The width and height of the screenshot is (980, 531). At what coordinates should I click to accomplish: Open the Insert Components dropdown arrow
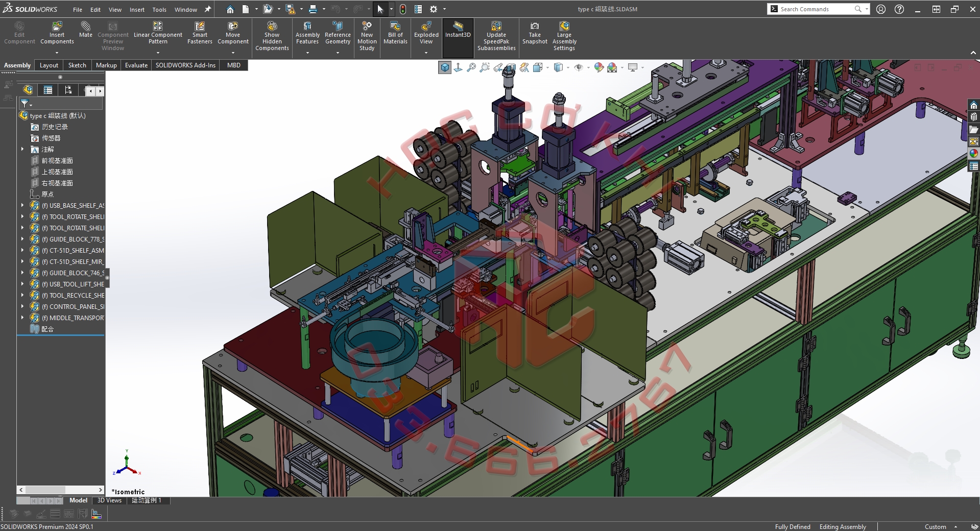57,53
